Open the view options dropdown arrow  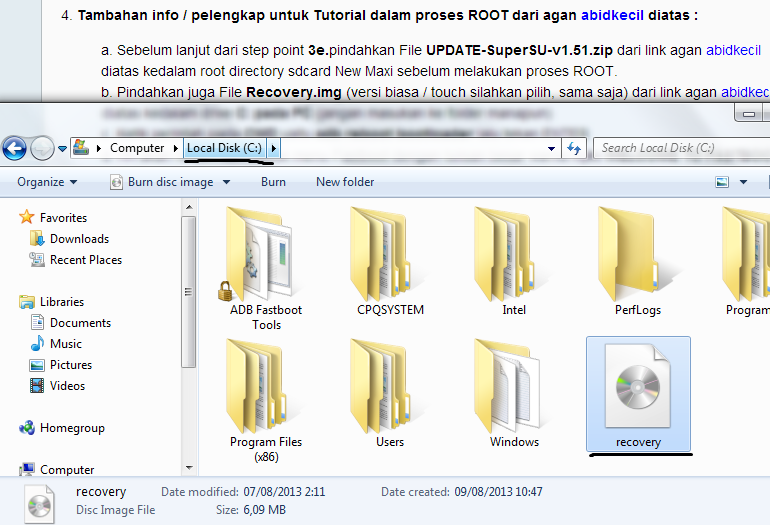click(743, 182)
